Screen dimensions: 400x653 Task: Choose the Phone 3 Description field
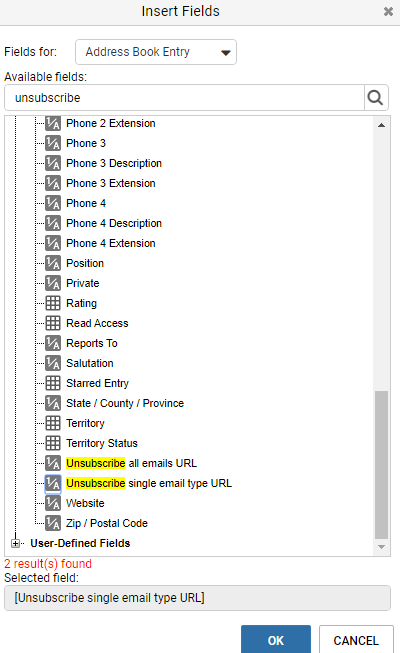point(114,163)
